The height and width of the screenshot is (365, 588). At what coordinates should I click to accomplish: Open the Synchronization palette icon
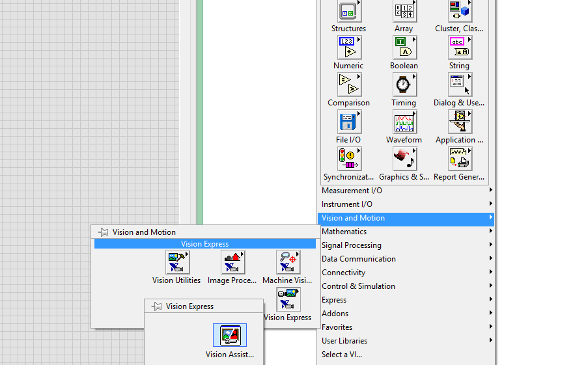(349, 159)
